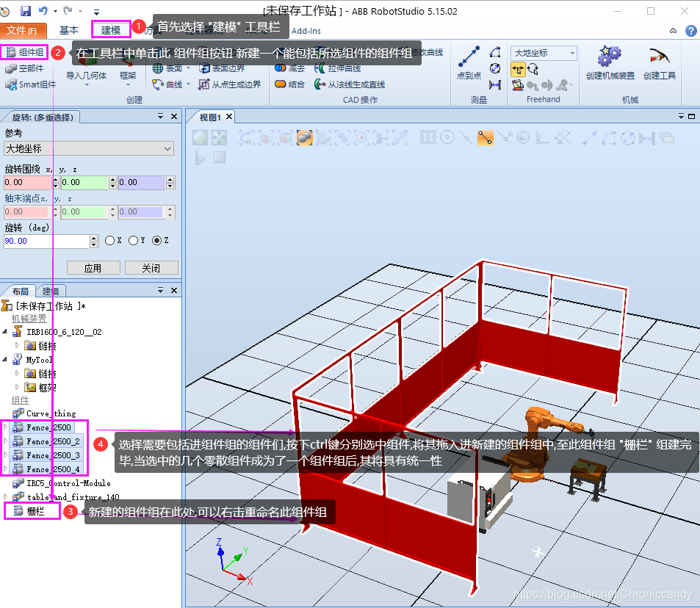Click the 旋转 (deg) input field
Image resolution: width=700 pixels, height=608 pixels.
tap(47, 242)
